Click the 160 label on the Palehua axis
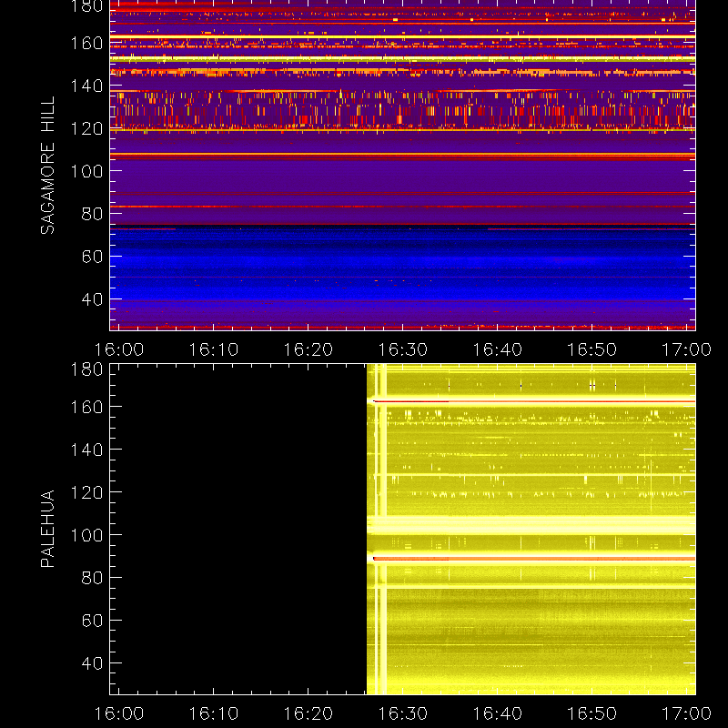The image size is (728, 728). click(x=86, y=407)
